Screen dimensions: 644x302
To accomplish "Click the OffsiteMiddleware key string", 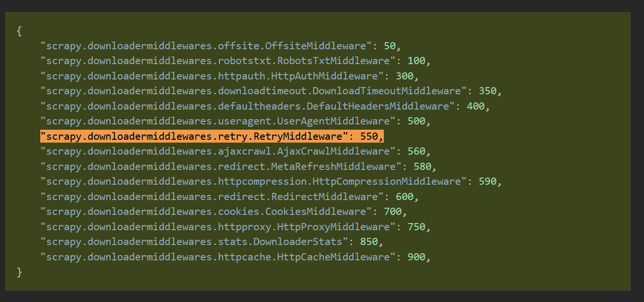I will tap(206, 46).
